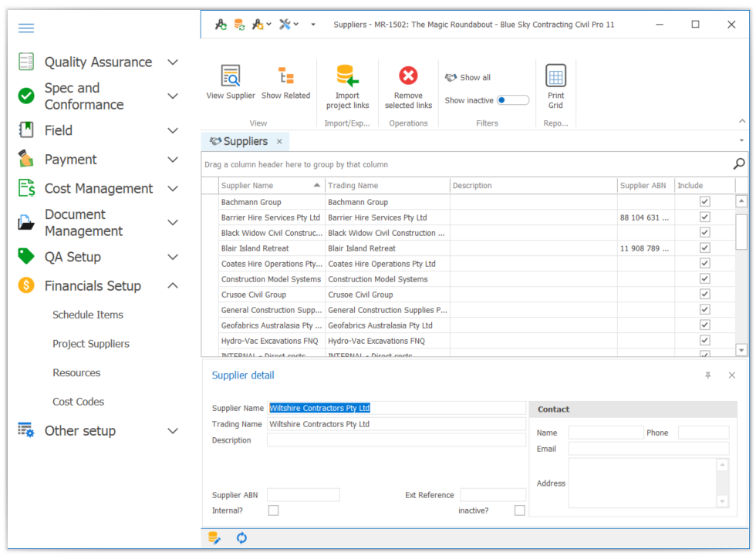Click the grid search magnifier icon

coord(738,163)
